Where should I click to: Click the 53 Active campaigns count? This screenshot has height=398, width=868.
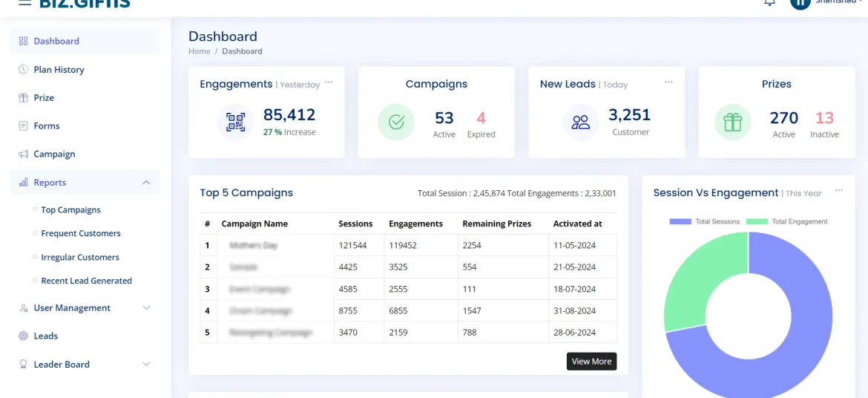point(444,118)
